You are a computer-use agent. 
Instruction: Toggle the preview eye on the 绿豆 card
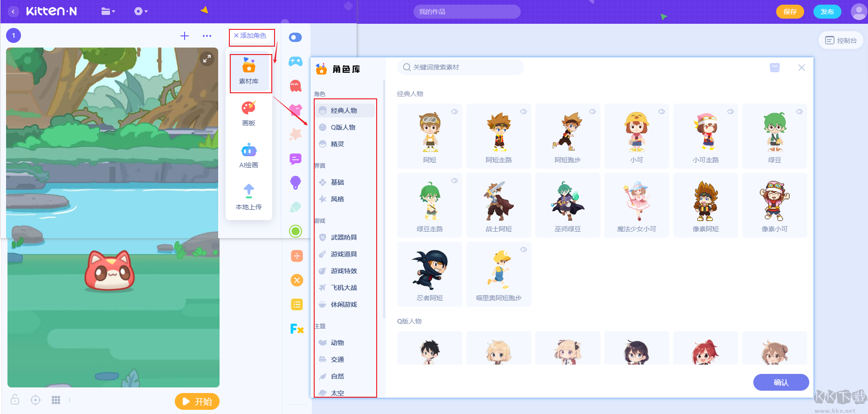(x=799, y=111)
